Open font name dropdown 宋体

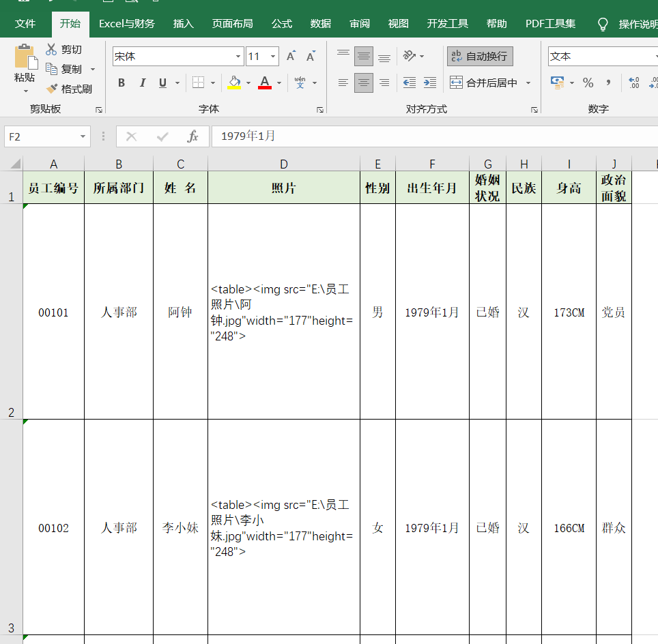click(x=238, y=56)
